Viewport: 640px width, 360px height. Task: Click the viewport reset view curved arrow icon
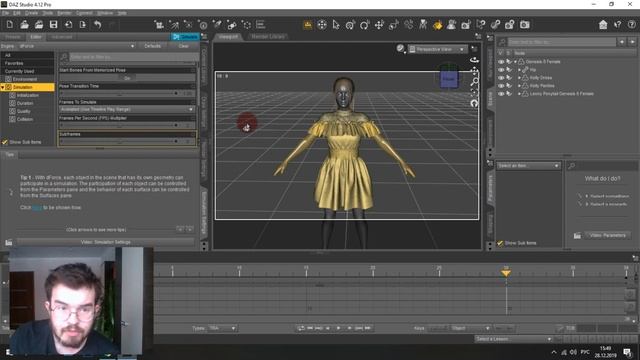coord(474,103)
